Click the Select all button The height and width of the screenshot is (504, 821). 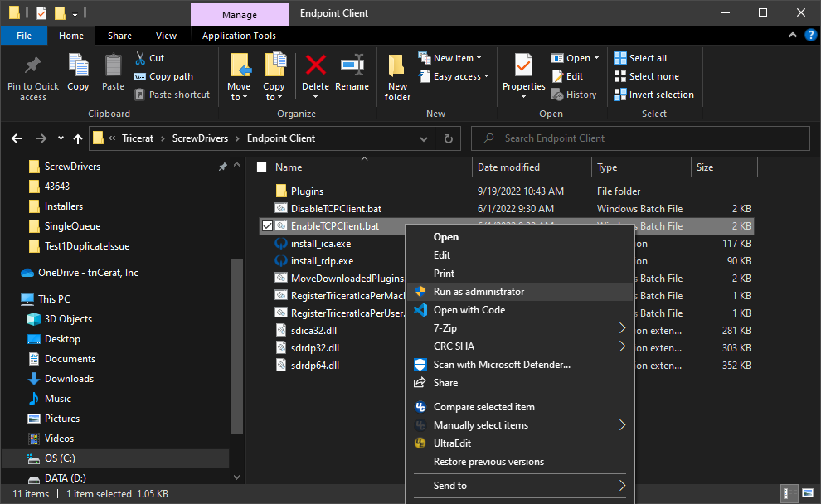coord(648,58)
